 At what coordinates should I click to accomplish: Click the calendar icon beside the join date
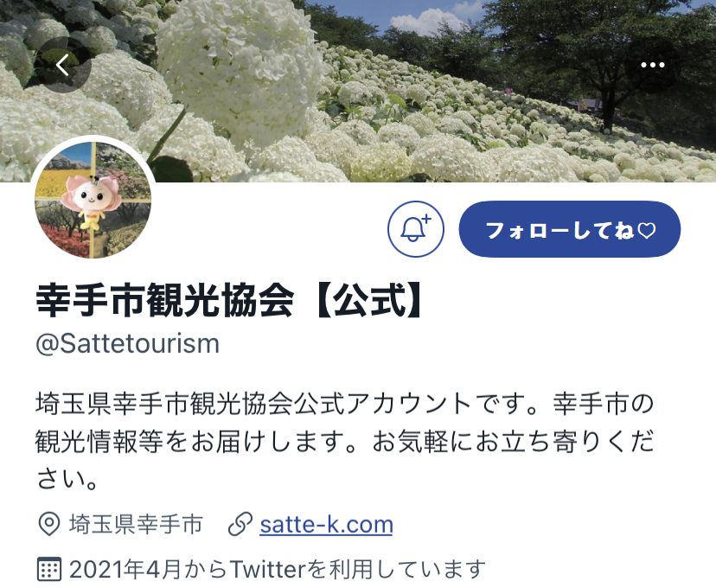click(x=49, y=569)
